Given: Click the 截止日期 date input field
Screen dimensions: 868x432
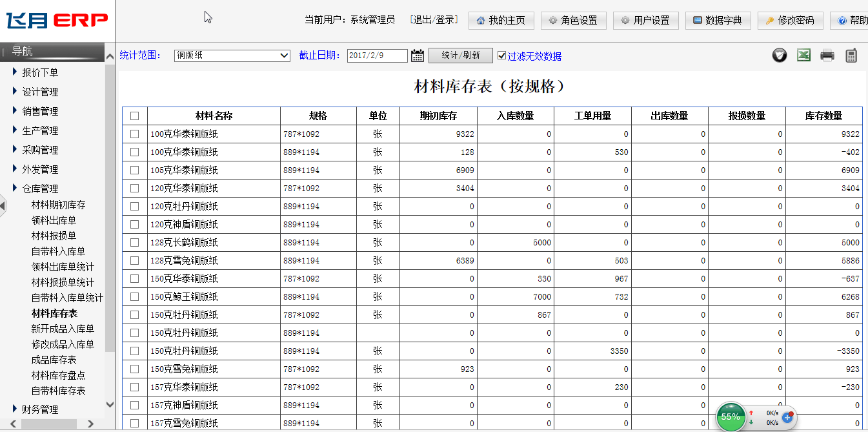Looking at the screenshot, I should coord(377,56).
